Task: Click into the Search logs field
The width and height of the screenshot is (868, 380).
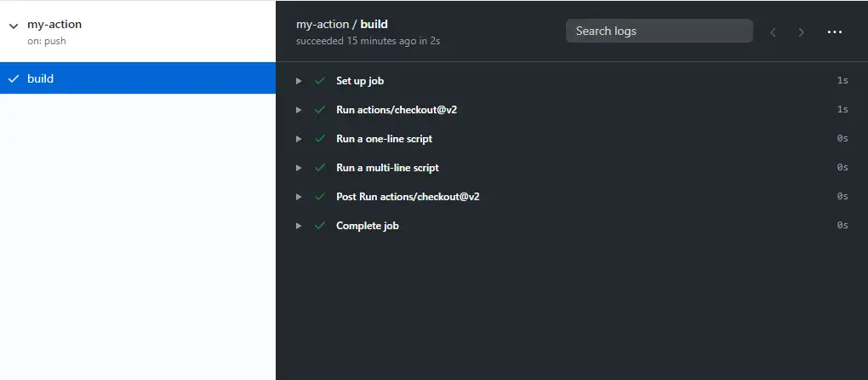Action: point(659,32)
